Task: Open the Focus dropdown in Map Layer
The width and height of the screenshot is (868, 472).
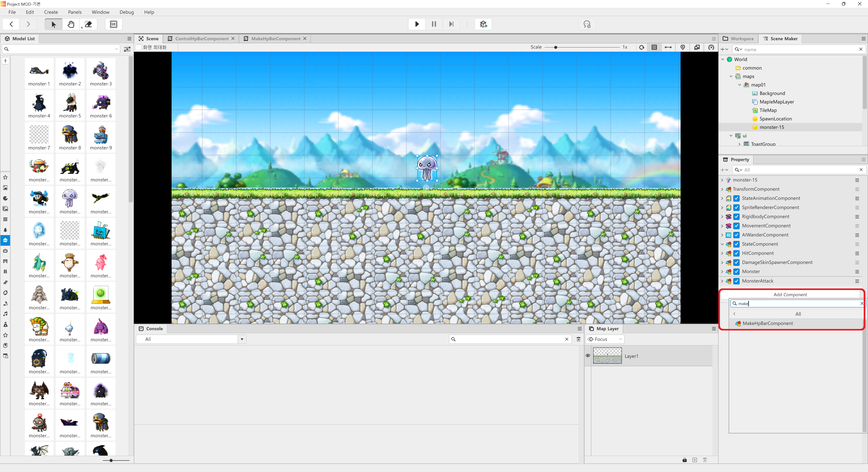Action: tap(605, 339)
